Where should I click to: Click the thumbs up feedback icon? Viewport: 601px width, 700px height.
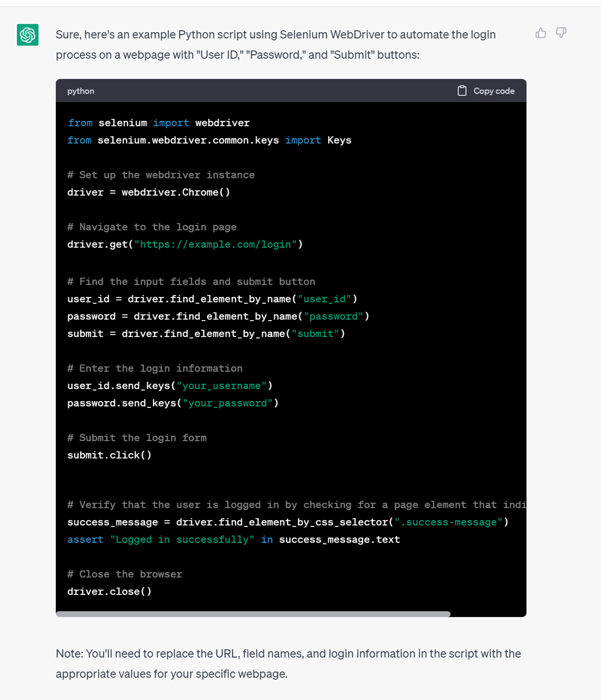541,33
